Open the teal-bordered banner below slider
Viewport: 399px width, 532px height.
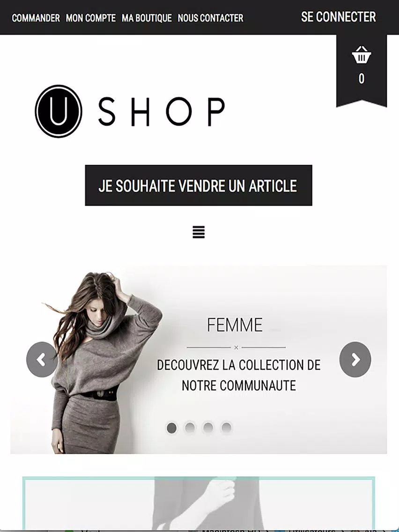click(199, 503)
